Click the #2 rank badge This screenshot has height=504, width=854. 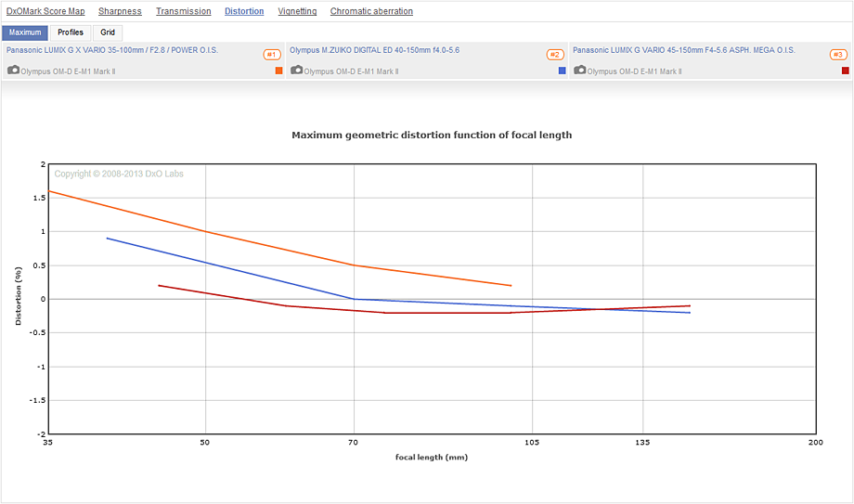tap(555, 55)
